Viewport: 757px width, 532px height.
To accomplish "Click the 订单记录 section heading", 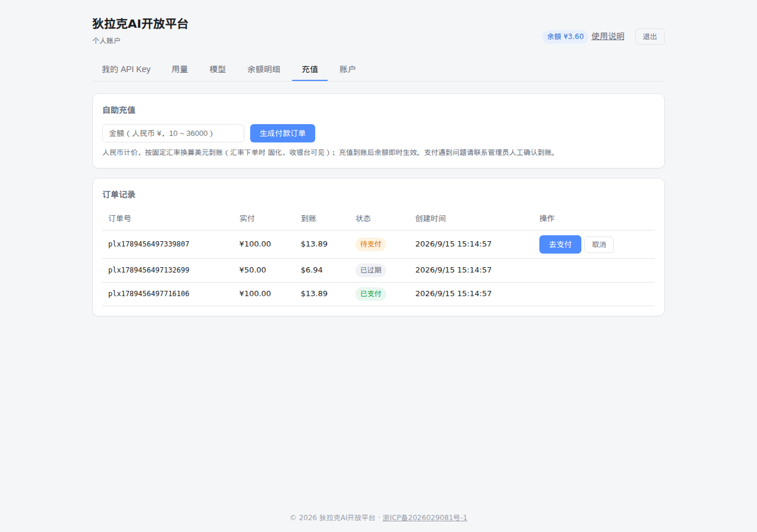I will click(119, 194).
